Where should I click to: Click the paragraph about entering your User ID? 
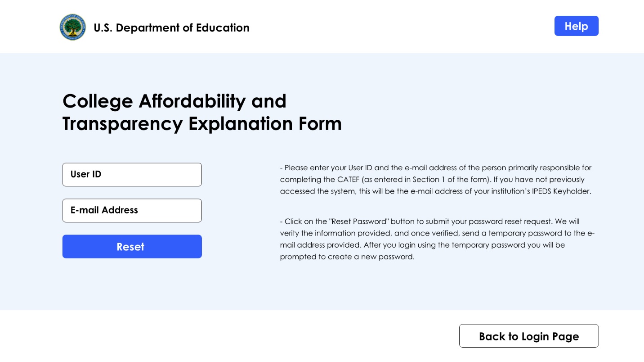click(435, 180)
